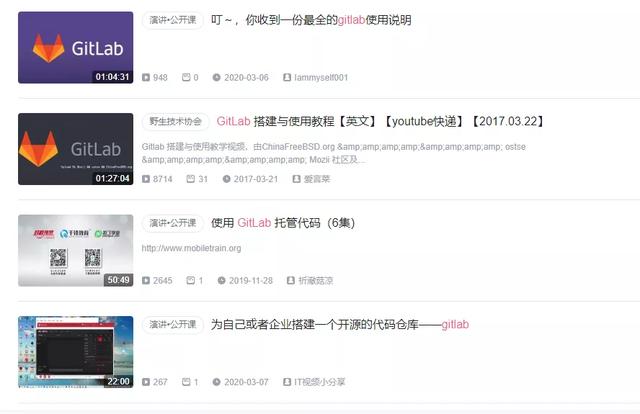Open the GitLab 搭建与使用教程 video title

380,121
